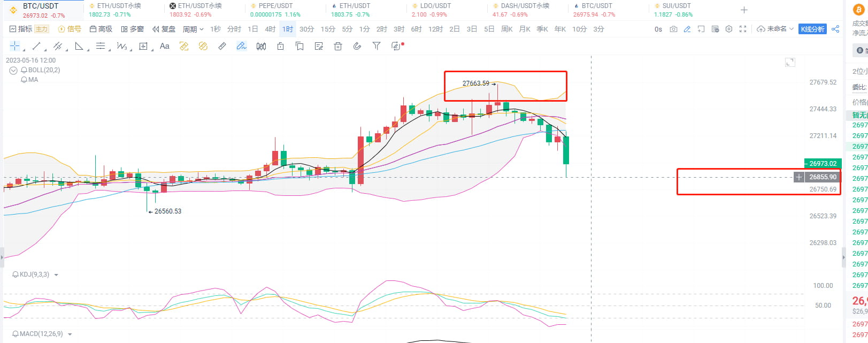Switch to the 周K timeframe
Viewport: 868px width, 343px height.
click(x=507, y=29)
